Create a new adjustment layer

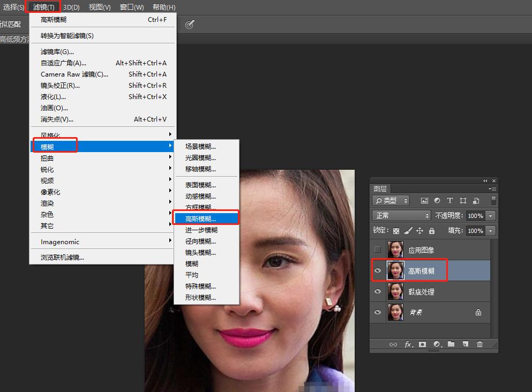tap(436, 344)
